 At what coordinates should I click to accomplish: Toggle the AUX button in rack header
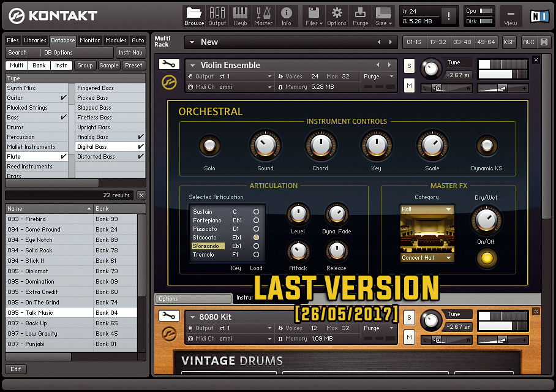pyautogui.click(x=528, y=42)
